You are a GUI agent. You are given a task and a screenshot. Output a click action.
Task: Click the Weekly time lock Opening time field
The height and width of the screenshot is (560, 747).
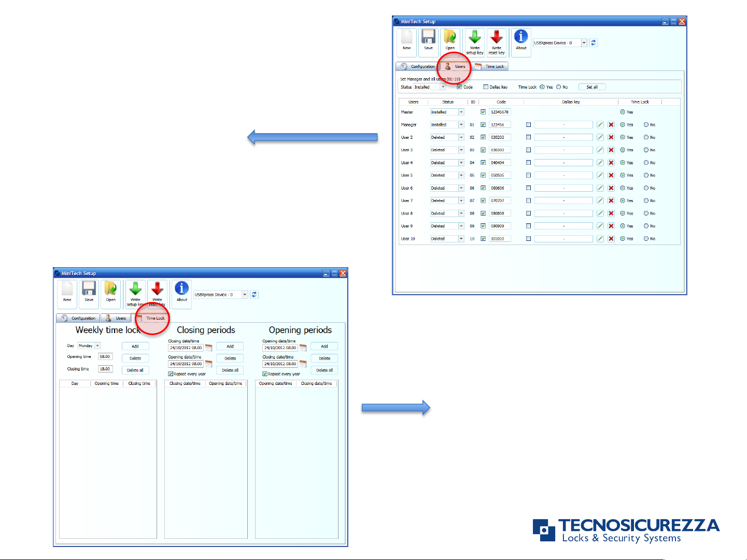pos(105,356)
